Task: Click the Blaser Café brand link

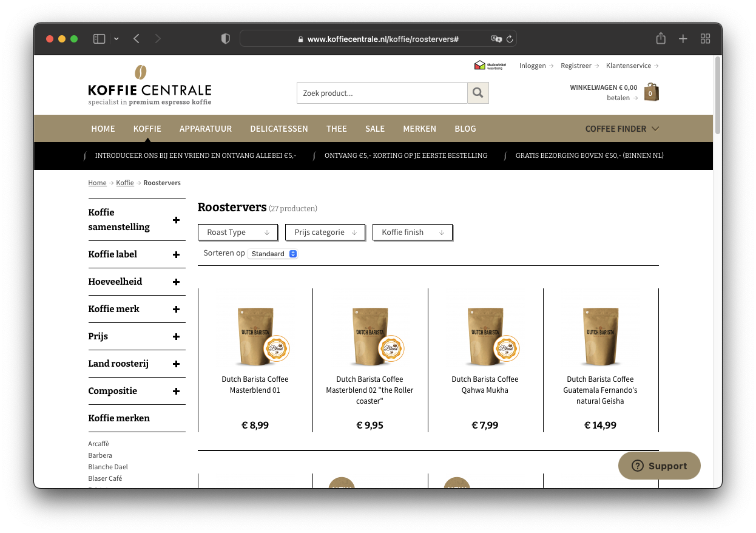Action: click(105, 478)
